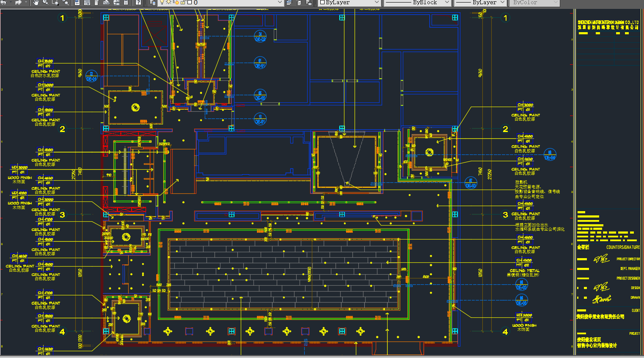Click the COUNTERSIGNATURE title block text
Screen dimensions: 644x358
coord(623,247)
